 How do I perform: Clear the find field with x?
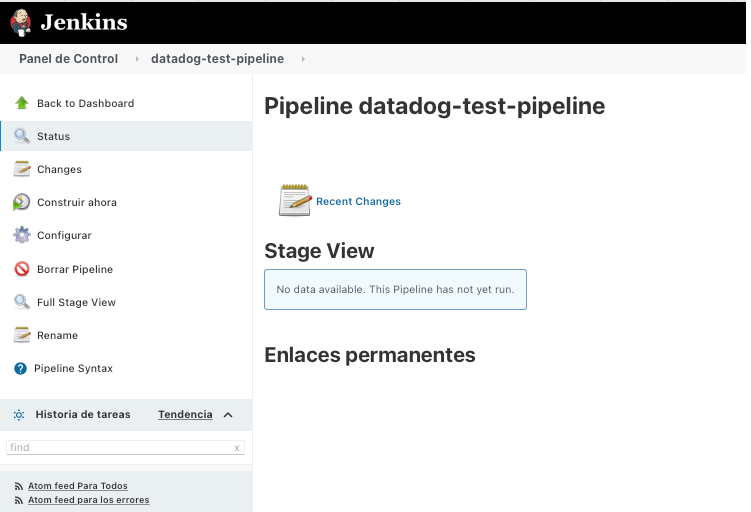237,448
